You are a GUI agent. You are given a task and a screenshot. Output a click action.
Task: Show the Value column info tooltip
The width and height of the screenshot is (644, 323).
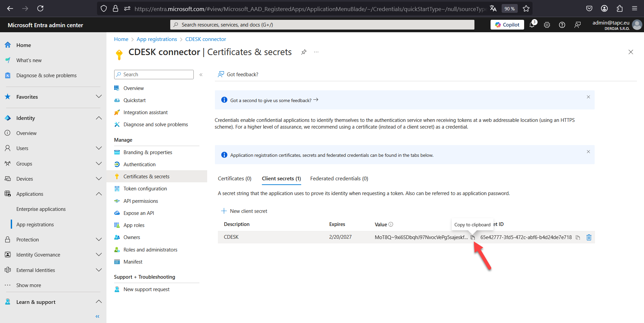(x=391, y=224)
